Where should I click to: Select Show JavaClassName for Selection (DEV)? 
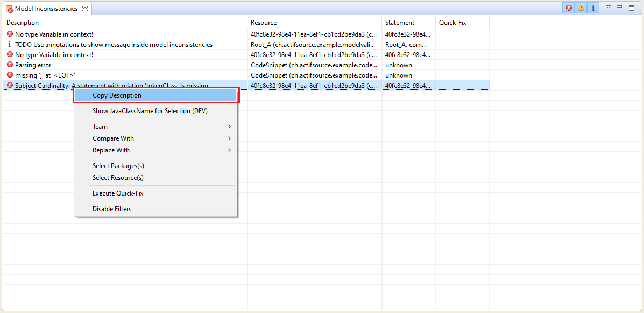[x=150, y=111]
